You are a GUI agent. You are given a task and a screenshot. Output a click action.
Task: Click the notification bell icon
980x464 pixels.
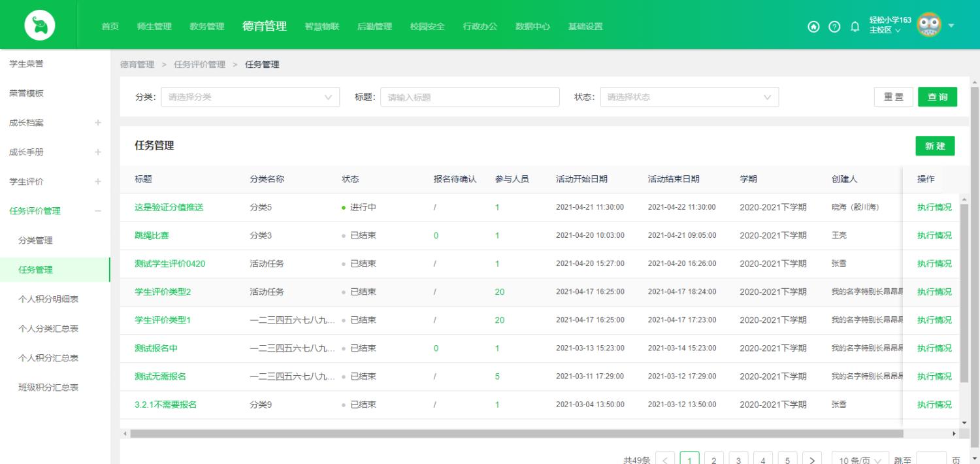855,27
